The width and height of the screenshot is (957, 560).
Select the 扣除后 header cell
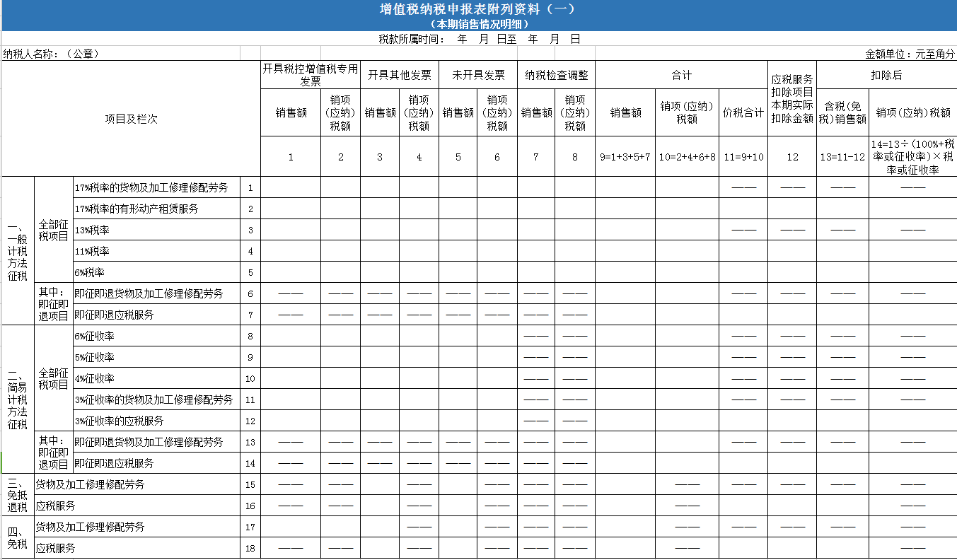tap(886, 75)
